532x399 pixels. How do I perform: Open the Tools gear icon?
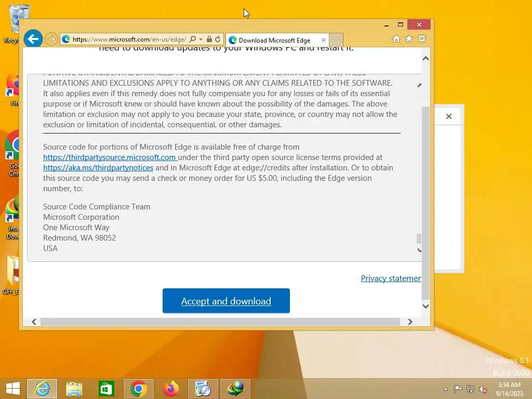[x=422, y=38]
